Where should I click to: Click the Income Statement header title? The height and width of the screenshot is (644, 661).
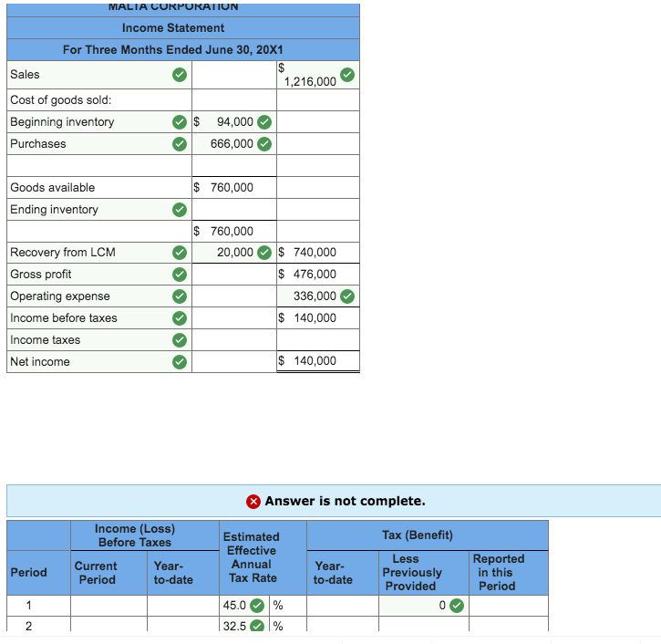(x=173, y=28)
